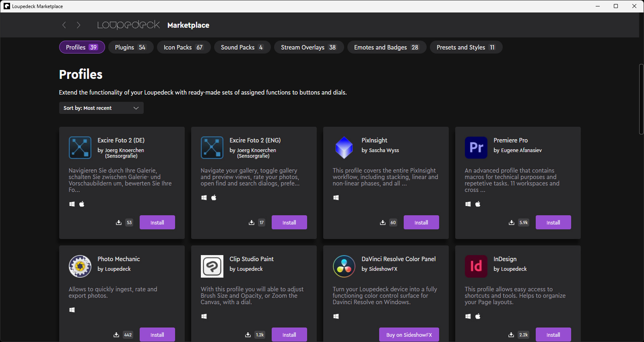The height and width of the screenshot is (342, 644).
Task: Click the vertical scrollbar thumb
Action: point(641,99)
